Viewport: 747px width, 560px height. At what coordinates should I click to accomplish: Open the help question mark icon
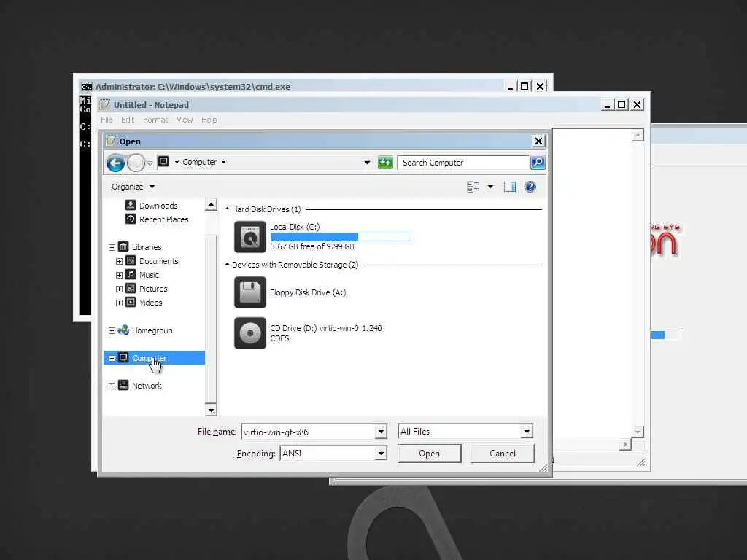(x=530, y=187)
